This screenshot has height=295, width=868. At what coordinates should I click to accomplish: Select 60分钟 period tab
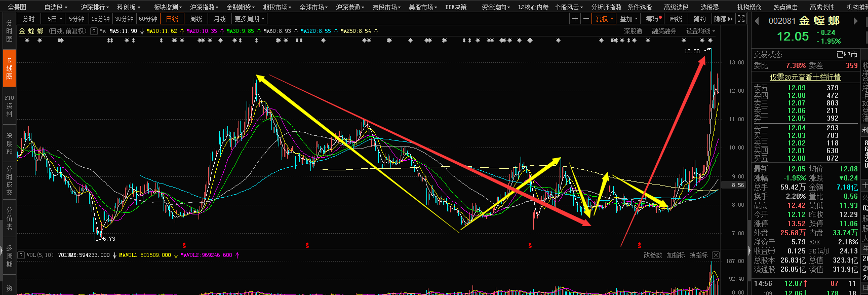click(x=148, y=19)
